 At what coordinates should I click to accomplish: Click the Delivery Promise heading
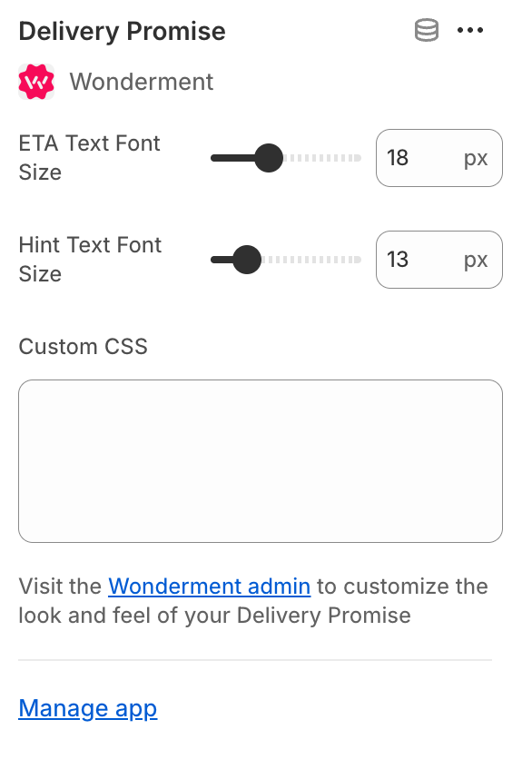pyautogui.click(x=122, y=31)
